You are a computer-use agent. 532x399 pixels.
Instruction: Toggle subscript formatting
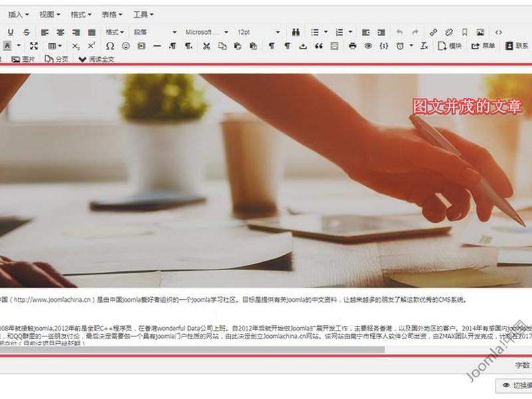(x=76, y=46)
